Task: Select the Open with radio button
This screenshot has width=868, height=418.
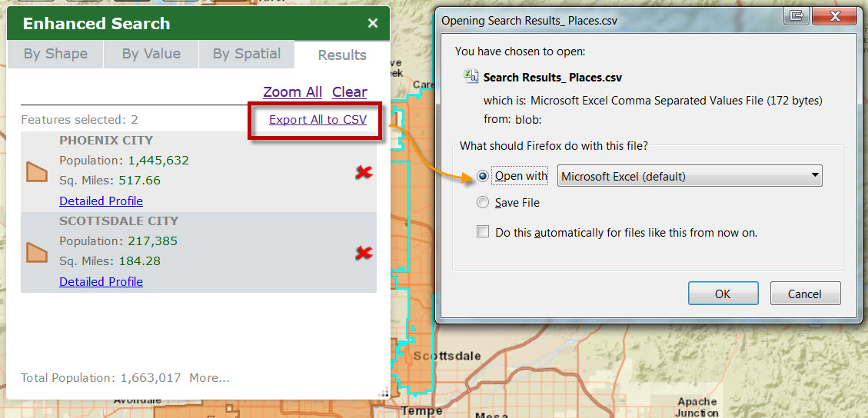Action: click(483, 177)
